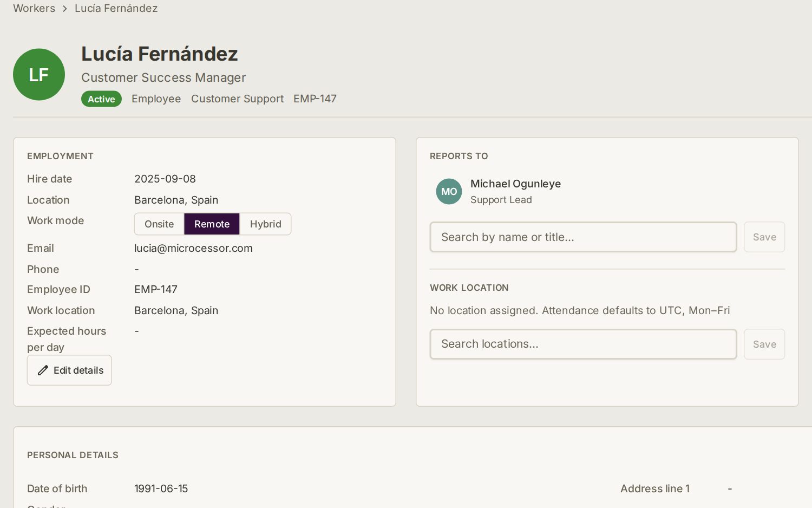The height and width of the screenshot is (508, 812).
Task: Select the Remote work mode
Action: point(212,224)
